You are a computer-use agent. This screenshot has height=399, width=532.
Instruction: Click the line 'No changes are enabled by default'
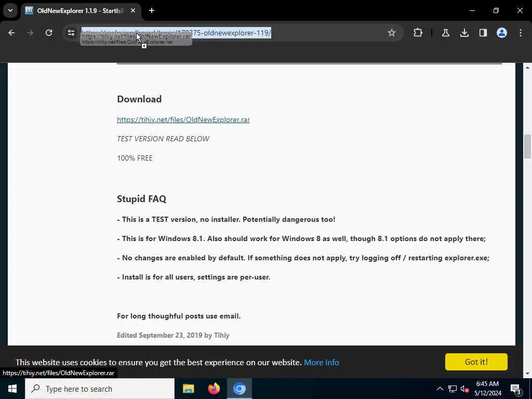point(303,258)
